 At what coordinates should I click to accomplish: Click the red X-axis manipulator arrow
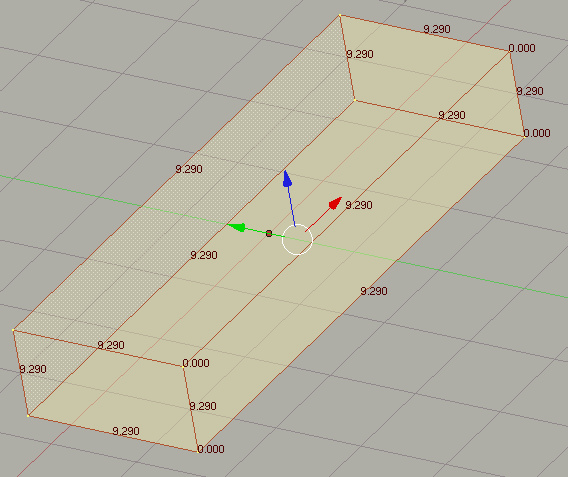click(x=335, y=203)
